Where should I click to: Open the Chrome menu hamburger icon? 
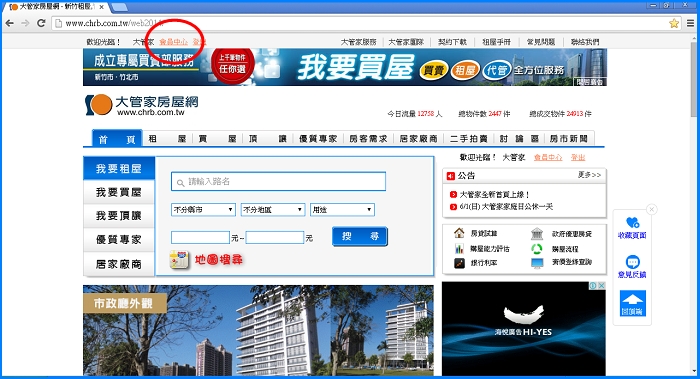(x=690, y=23)
